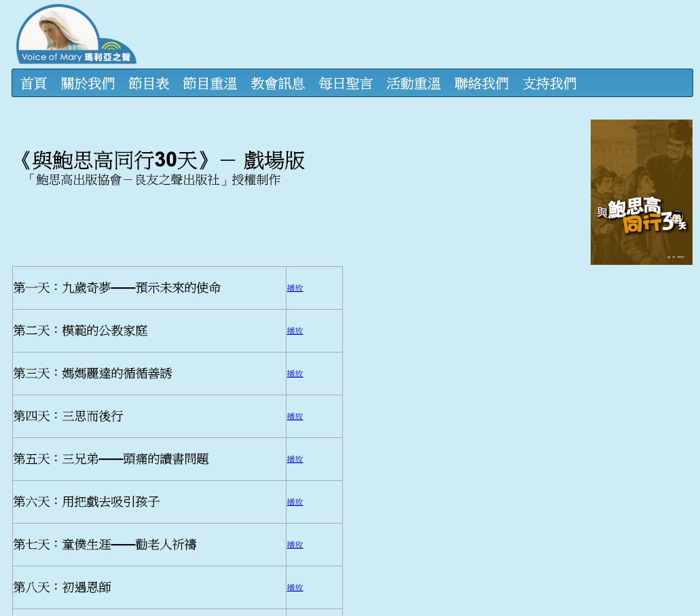Play 第八天 初遇恩師 episode link

click(295, 588)
